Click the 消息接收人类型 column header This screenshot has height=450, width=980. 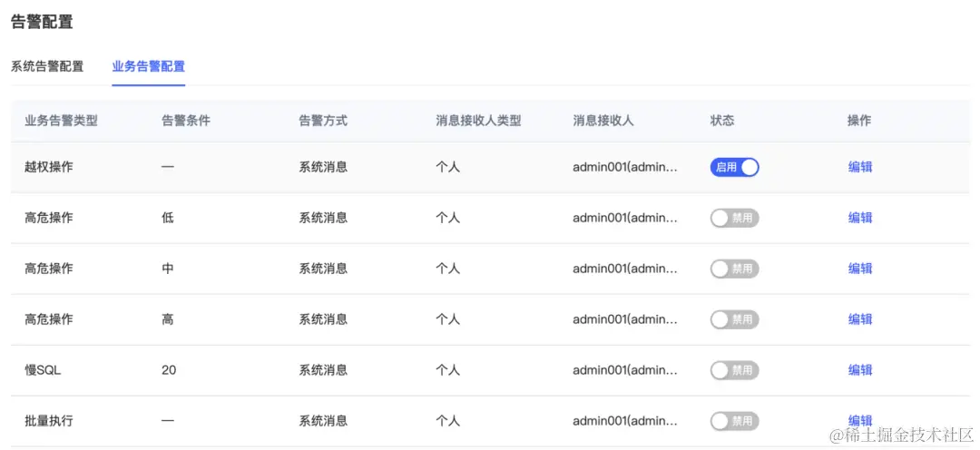(478, 122)
